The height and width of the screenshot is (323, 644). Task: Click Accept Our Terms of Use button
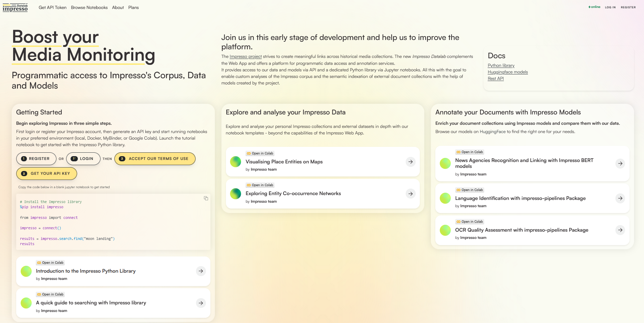coord(155,159)
